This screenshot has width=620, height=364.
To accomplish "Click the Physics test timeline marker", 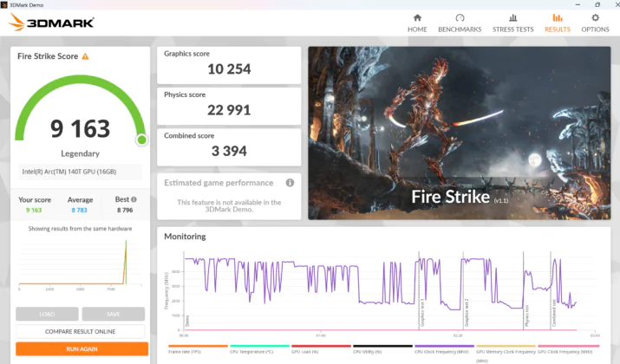I will (526, 315).
